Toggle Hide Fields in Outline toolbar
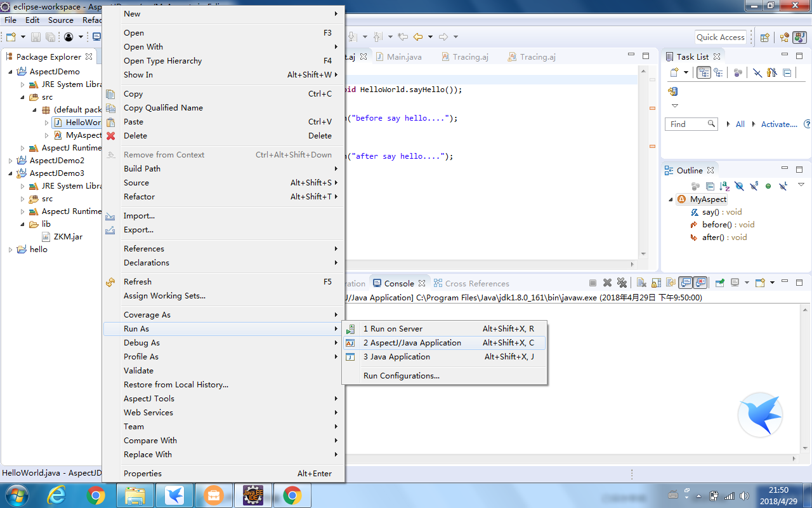Screen dimensions: 812x508 [x=739, y=186]
